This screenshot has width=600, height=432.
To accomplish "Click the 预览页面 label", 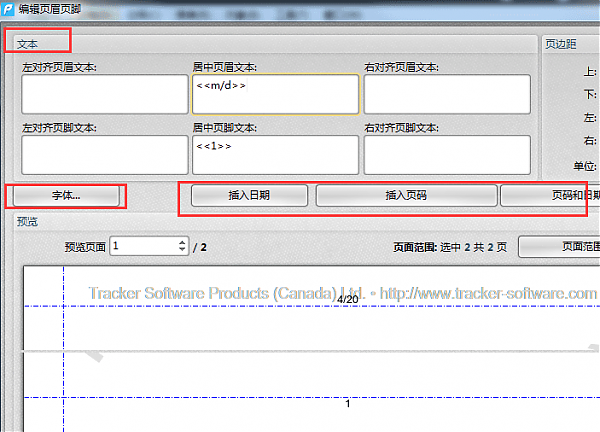I will click(85, 247).
